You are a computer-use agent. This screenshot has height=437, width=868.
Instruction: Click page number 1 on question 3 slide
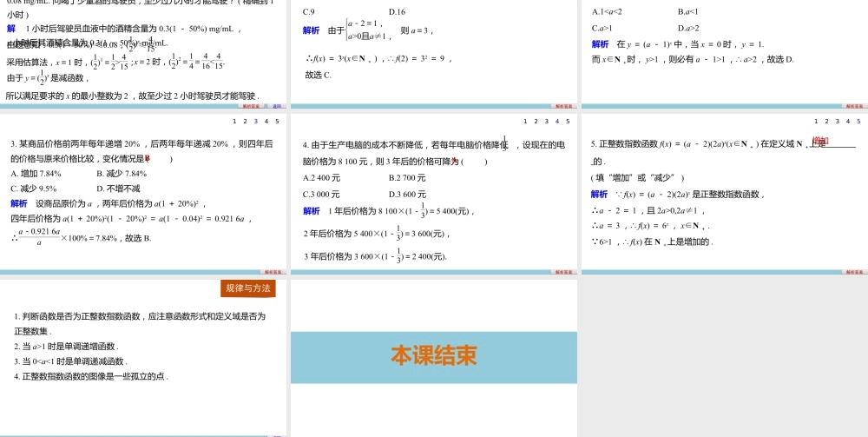tap(234, 122)
